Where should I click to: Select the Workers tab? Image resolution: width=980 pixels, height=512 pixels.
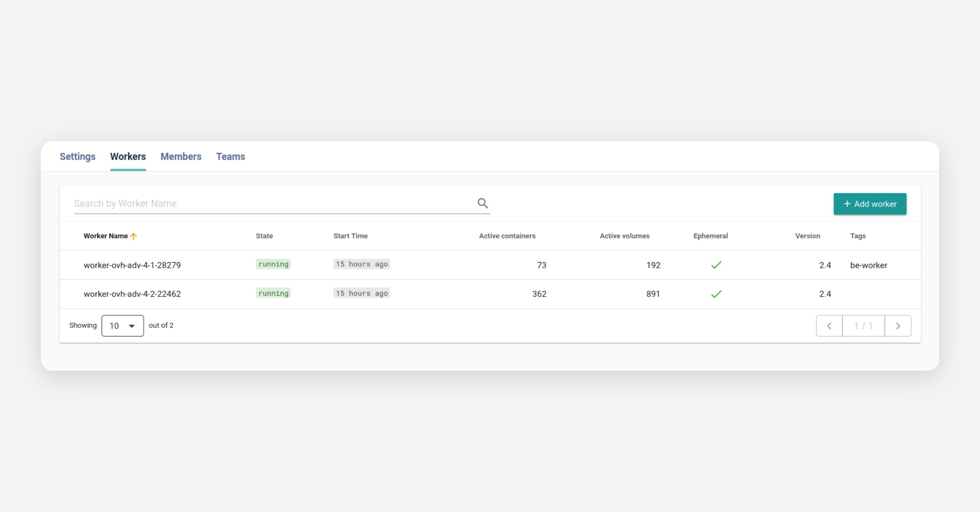[128, 156]
